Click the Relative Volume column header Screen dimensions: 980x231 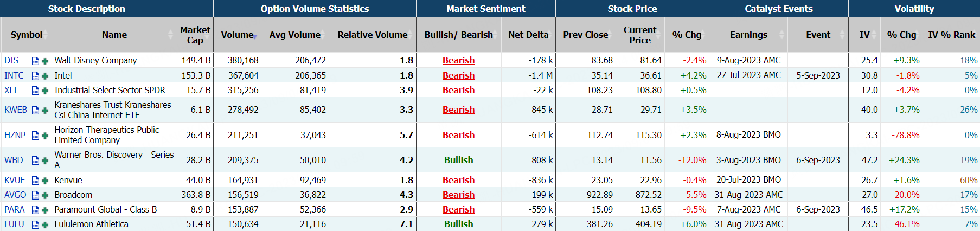coord(372,35)
